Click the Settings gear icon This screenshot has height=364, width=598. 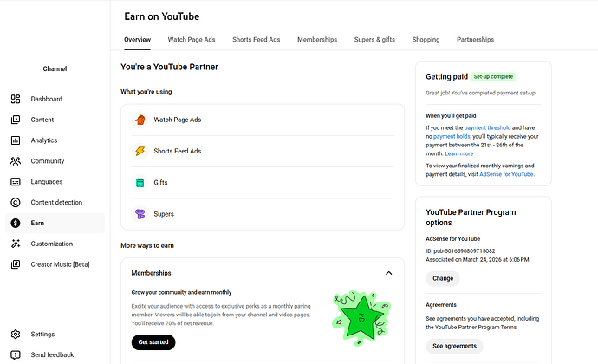[16, 335]
